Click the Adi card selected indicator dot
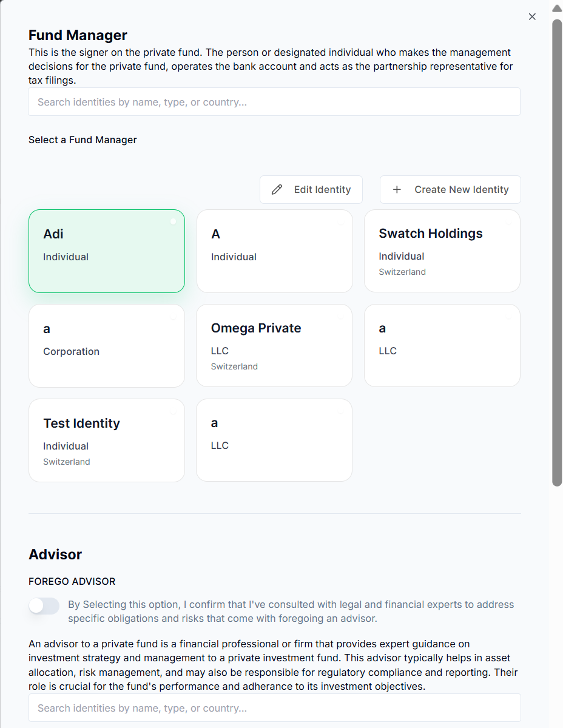563x728 pixels. [x=173, y=221]
